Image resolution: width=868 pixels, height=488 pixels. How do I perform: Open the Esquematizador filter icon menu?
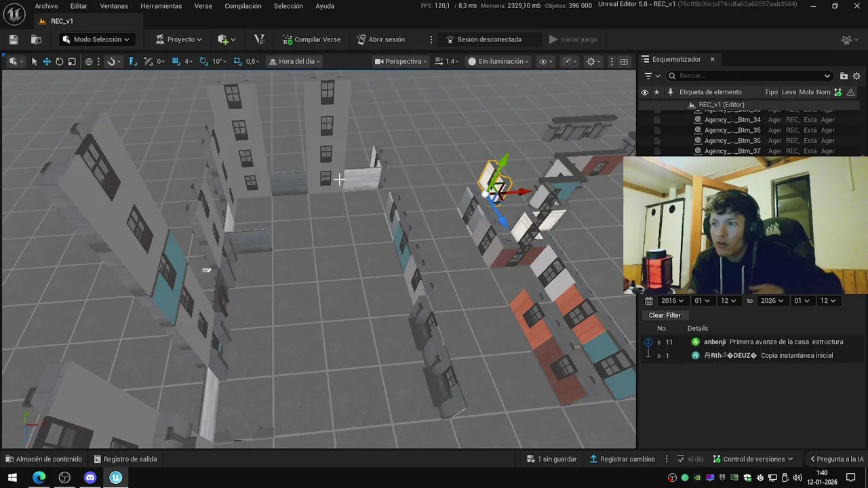coord(652,76)
